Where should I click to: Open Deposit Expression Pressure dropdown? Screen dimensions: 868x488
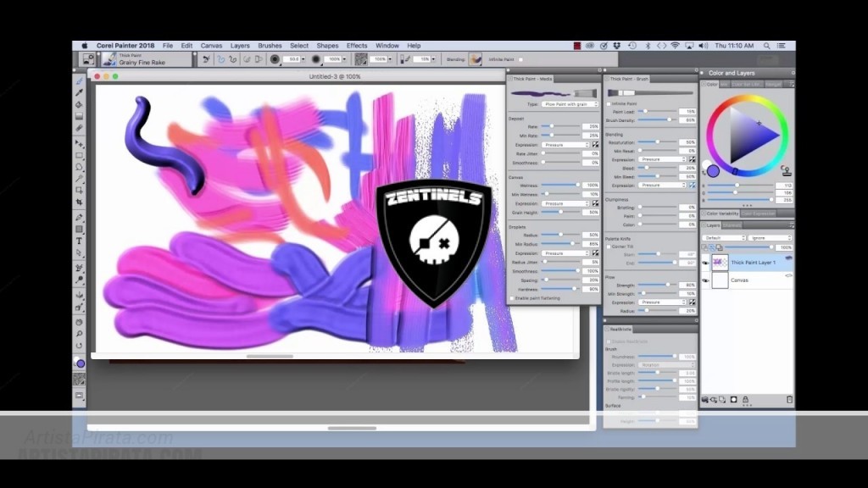(565, 144)
